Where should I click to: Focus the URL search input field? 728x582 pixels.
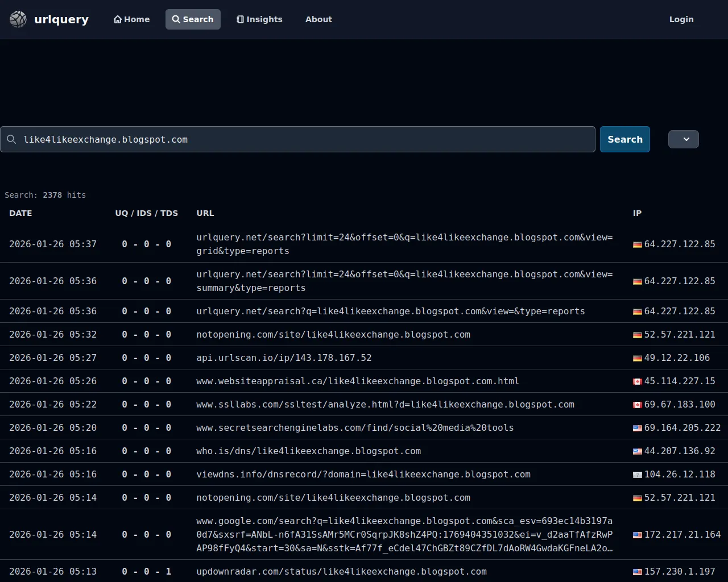(x=307, y=139)
